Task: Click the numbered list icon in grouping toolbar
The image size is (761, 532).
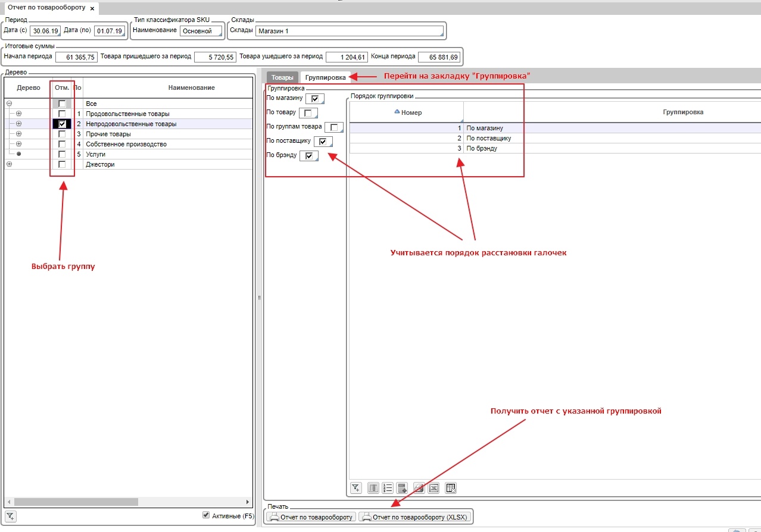Action: (388, 488)
